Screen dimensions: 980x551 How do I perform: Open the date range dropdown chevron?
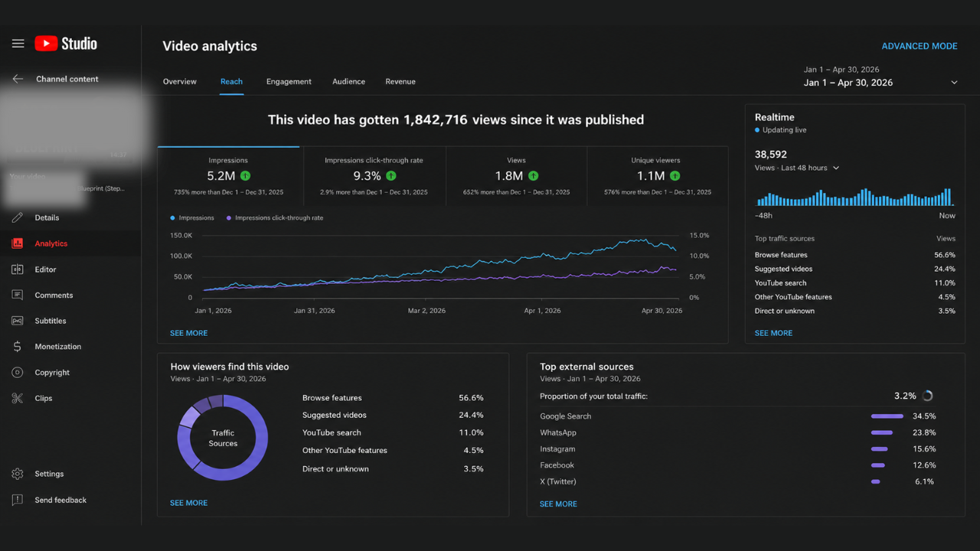pos(954,83)
